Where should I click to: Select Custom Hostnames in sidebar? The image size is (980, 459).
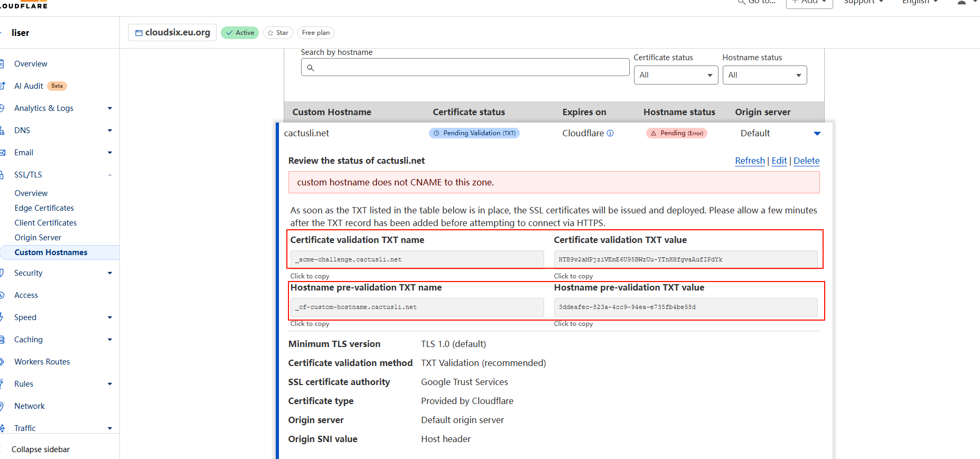(x=51, y=252)
